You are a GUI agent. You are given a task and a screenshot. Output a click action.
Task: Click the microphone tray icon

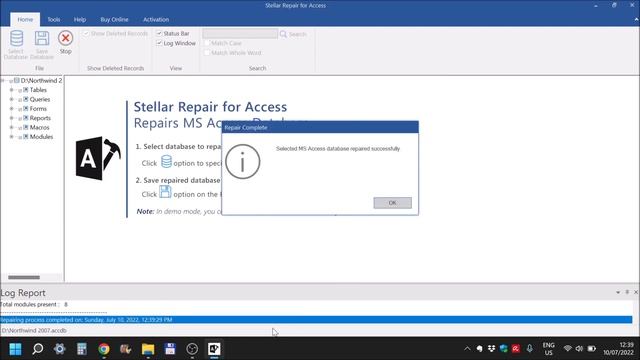coord(529,348)
